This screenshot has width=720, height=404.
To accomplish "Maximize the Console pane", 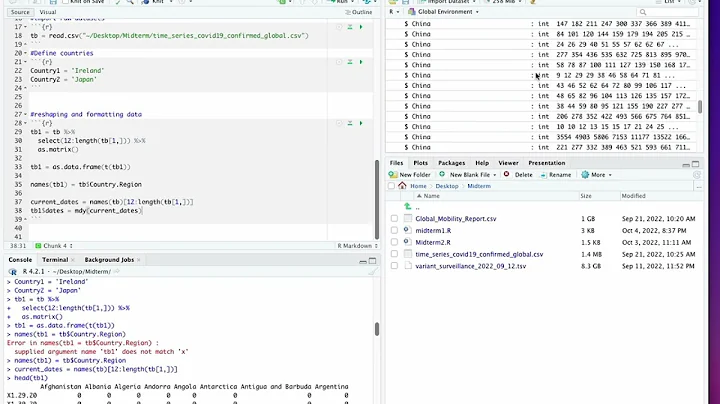I will [x=372, y=260].
